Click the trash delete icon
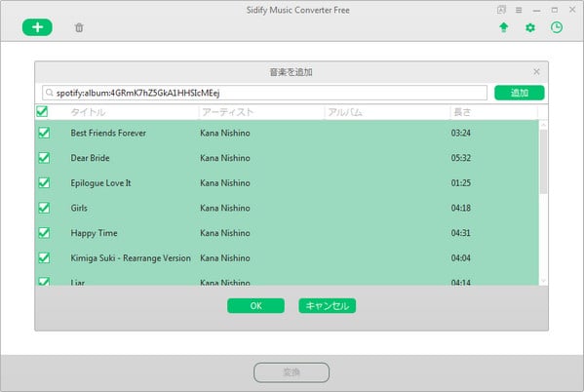 [x=79, y=27]
